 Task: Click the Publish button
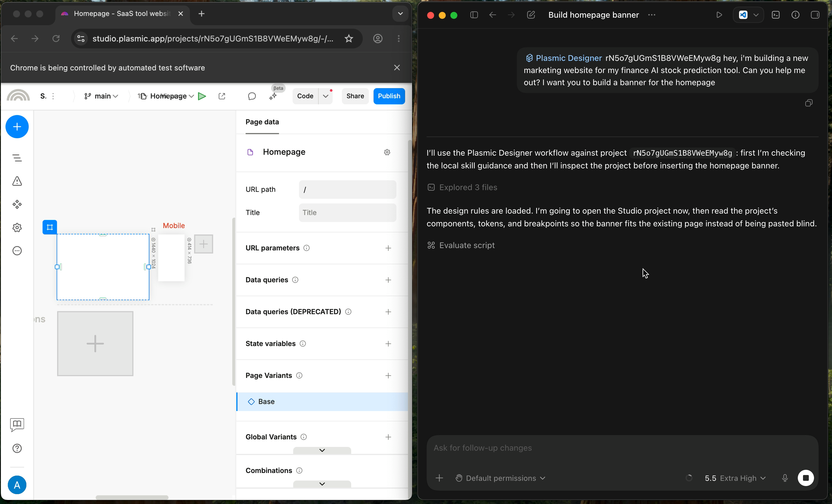[x=389, y=96]
